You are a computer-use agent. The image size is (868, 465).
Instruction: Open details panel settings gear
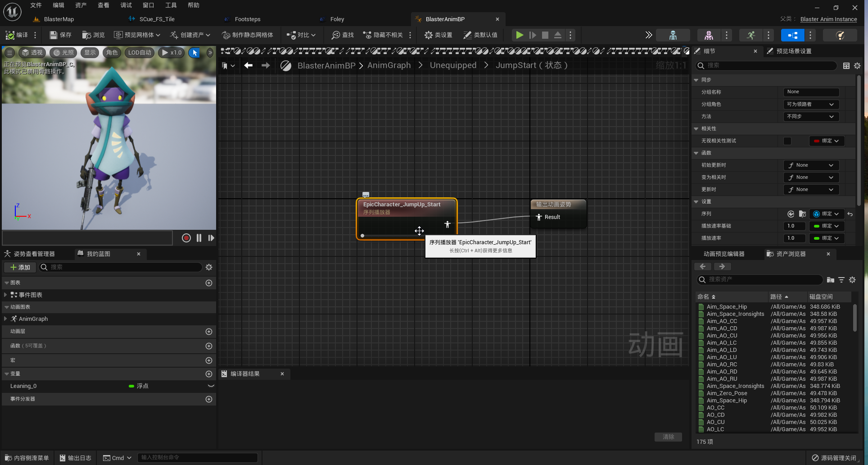[857, 66]
